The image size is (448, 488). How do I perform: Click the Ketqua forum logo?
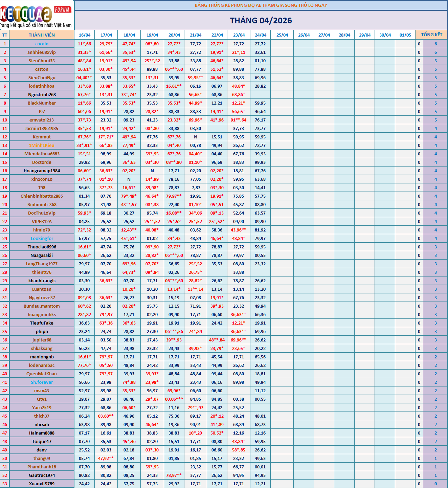click(37, 15)
